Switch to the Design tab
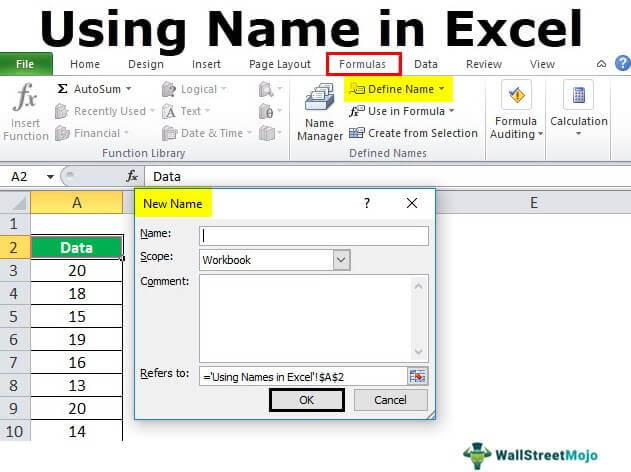The width and height of the screenshot is (631, 472). tap(146, 64)
